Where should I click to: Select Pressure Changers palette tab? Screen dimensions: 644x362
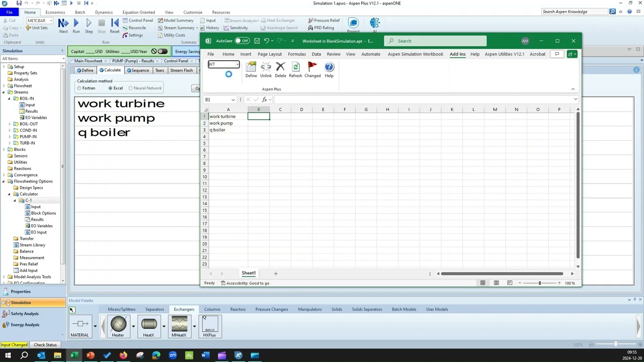272,309
